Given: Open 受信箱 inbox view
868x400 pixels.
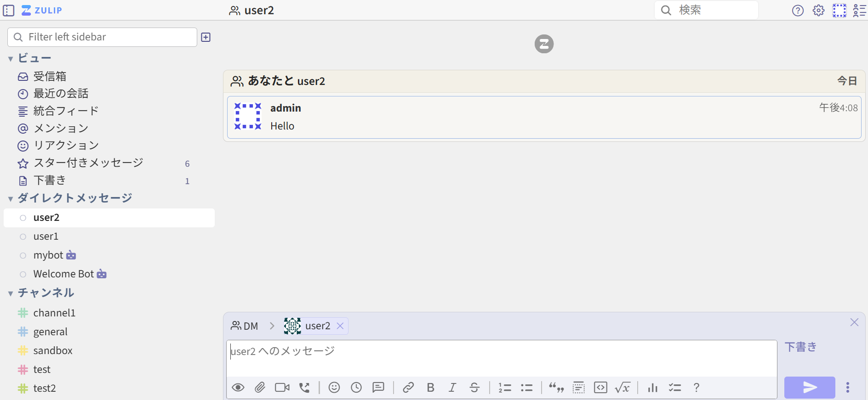Looking at the screenshot, I should [50, 76].
